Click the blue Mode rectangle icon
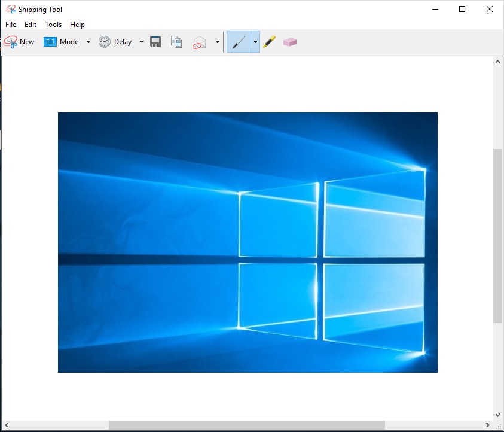This screenshot has height=432, width=504. point(50,42)
